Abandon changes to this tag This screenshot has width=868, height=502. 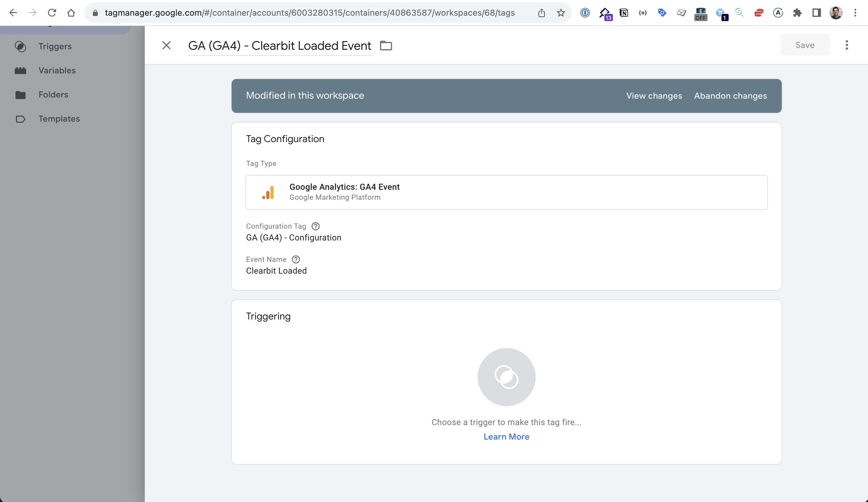730,96
